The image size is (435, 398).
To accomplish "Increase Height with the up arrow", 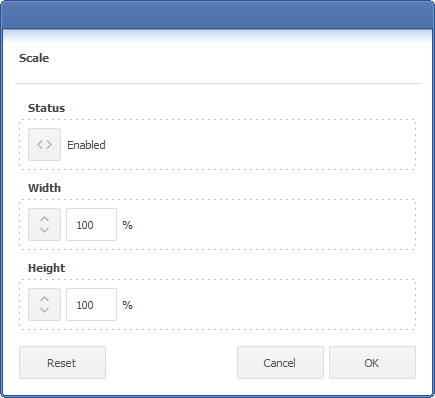I will pos(44,299).
